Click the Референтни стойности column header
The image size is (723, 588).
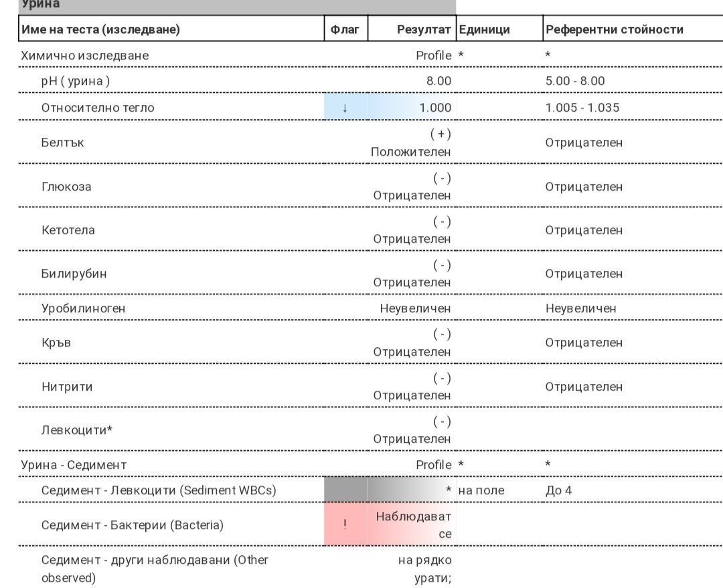tap(614, 29)
